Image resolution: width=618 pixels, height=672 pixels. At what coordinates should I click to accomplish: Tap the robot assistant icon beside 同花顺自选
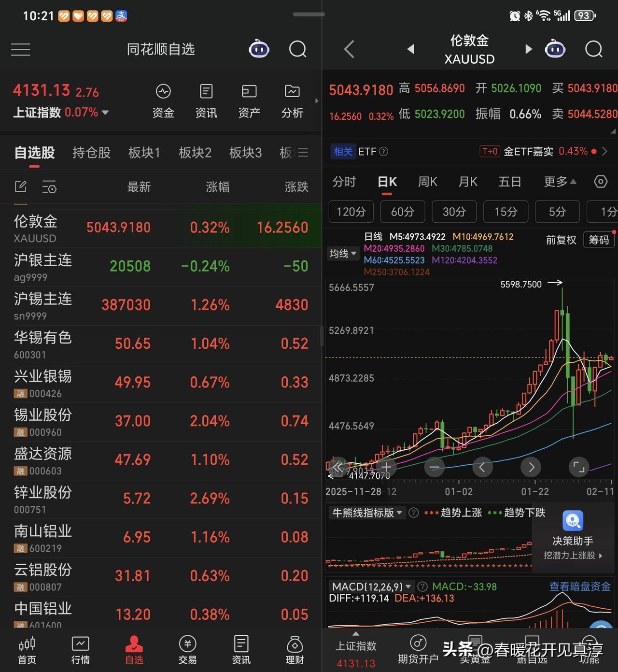259,49
